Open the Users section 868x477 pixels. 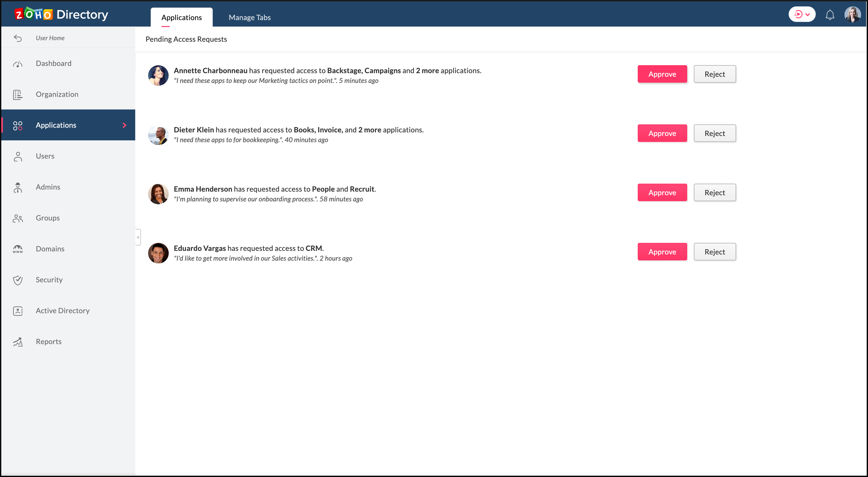coord(45,156)
